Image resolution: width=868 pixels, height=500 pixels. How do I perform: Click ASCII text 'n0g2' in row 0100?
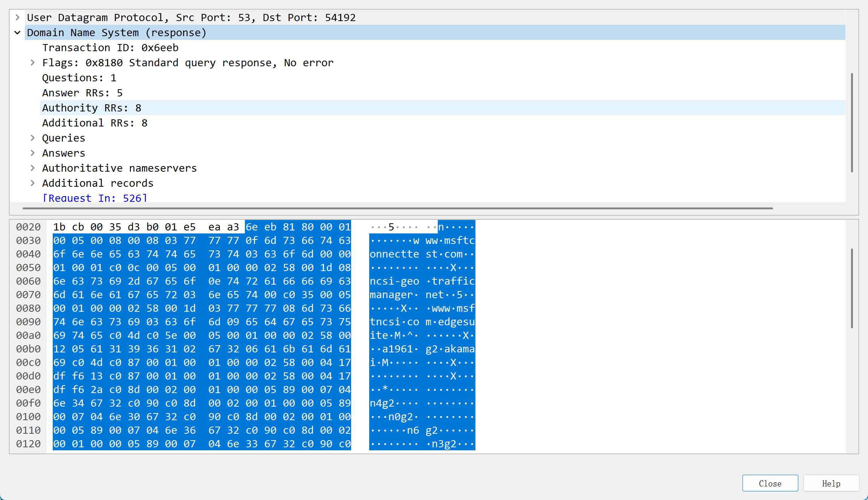pyautogui.click(x=400, y=416)
